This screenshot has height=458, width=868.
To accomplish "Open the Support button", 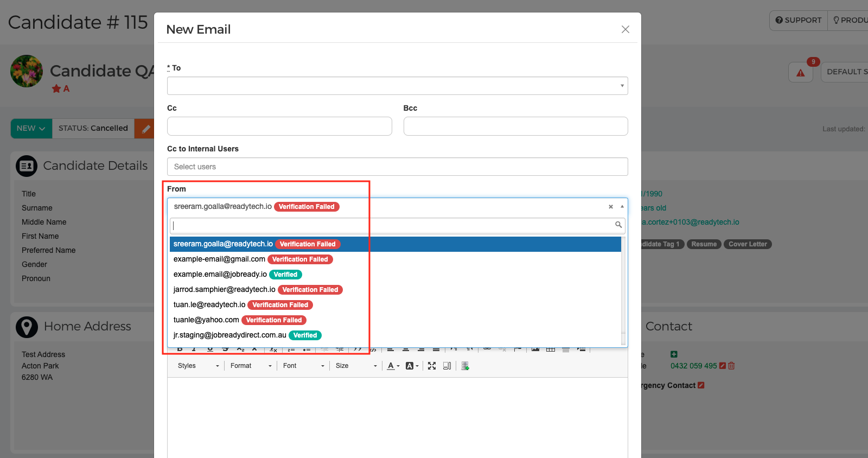I will tap(799, 20).
